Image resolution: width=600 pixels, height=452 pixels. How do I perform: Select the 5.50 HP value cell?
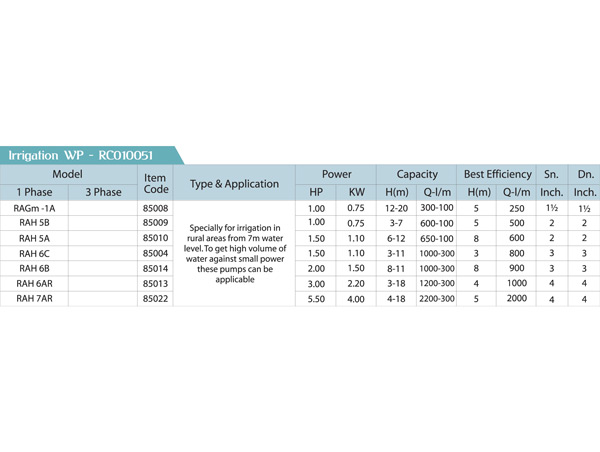point(317,298)
